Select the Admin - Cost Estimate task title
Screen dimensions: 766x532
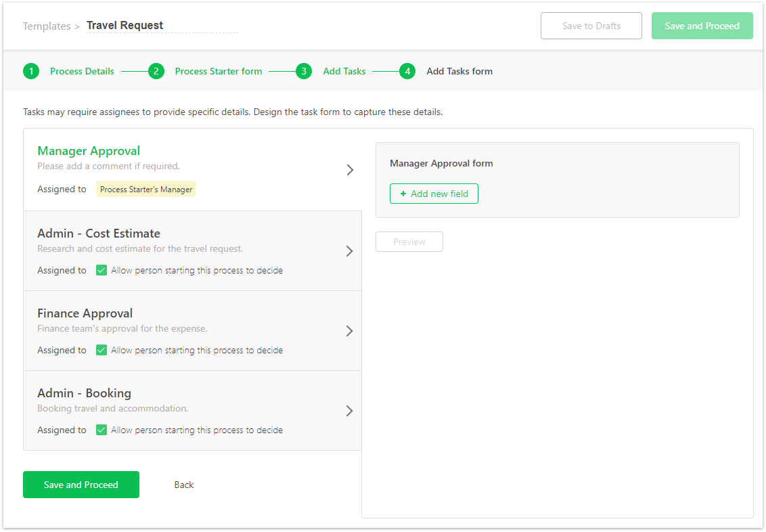pos(99,234)
